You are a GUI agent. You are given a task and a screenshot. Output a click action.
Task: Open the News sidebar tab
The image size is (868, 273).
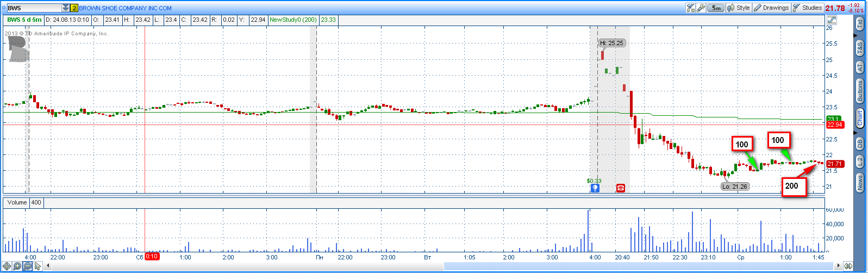pyautogui.click(x=860, y=183)
